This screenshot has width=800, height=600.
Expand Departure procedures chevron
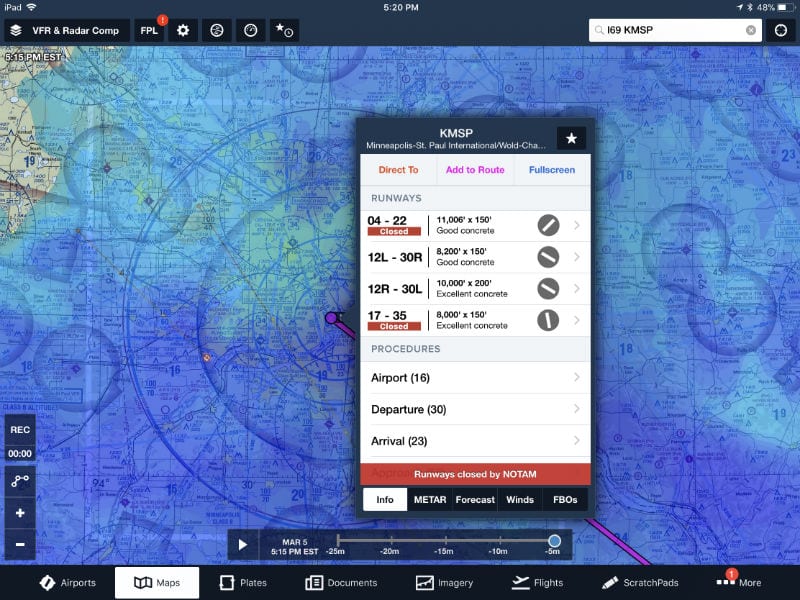[577, 409]
